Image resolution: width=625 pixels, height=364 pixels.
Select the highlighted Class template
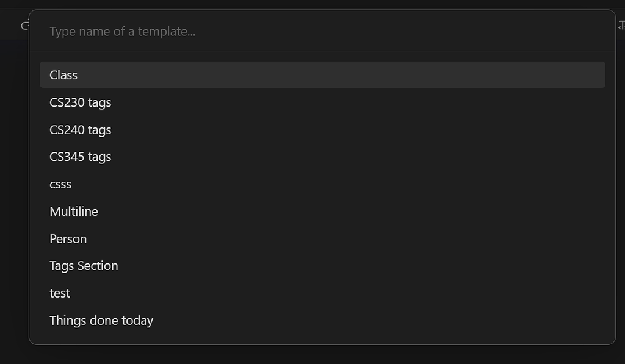pyautogui.click(x=322, y=75)
